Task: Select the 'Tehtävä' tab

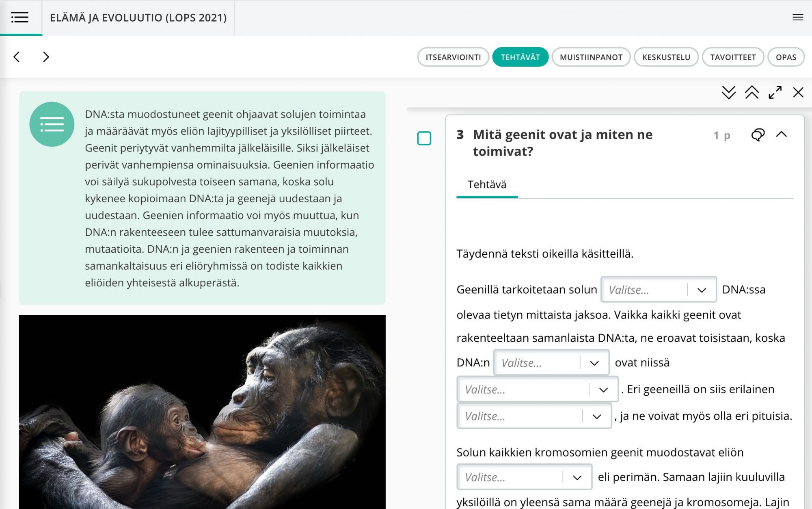Action: (487, 185)
